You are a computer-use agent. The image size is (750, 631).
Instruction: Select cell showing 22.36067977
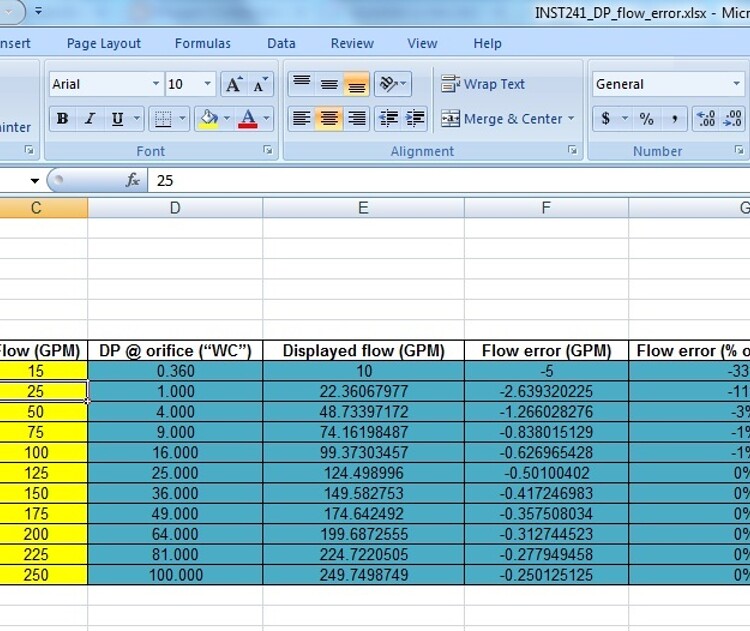[x=364, y=391]
